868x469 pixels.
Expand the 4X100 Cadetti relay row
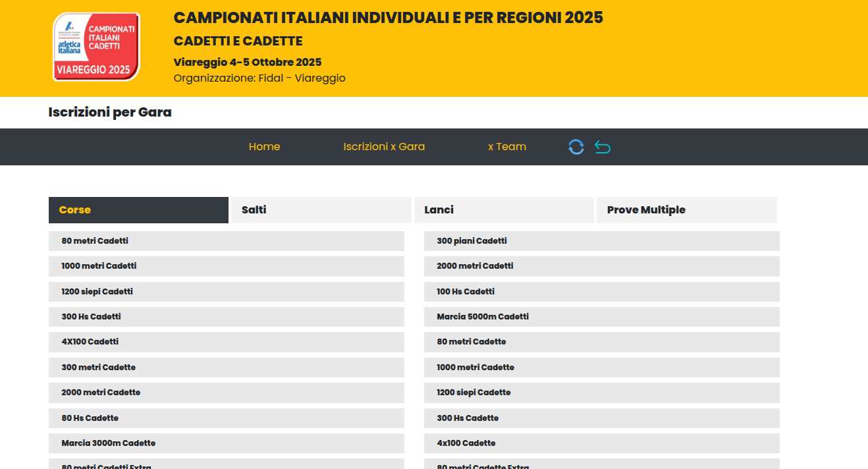(226, 342)
